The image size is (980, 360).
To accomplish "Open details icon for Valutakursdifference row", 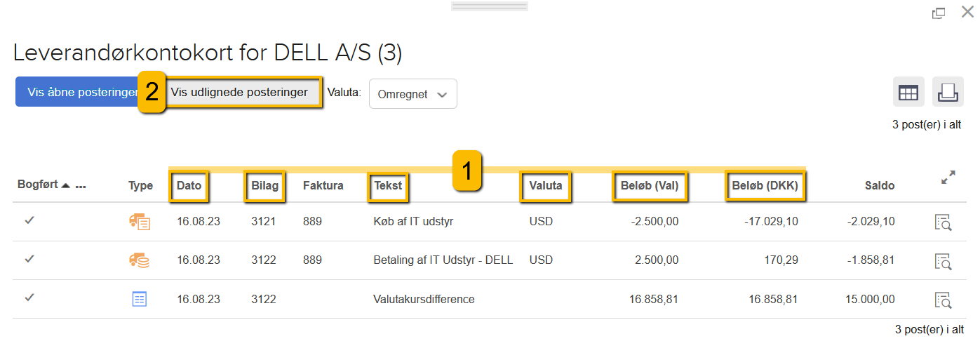I will pos(943,300).
